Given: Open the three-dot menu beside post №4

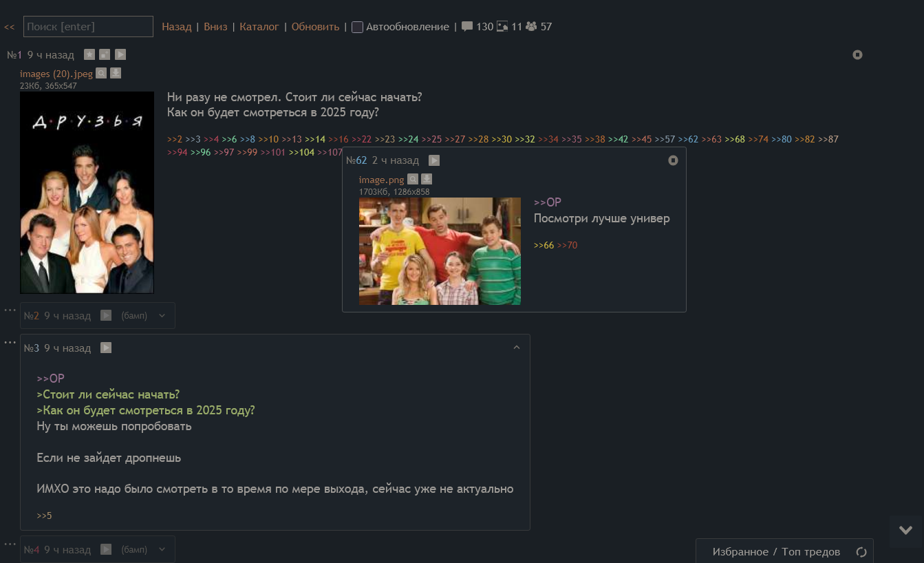Looking at the screenshot, I should [x=10, y=543].
